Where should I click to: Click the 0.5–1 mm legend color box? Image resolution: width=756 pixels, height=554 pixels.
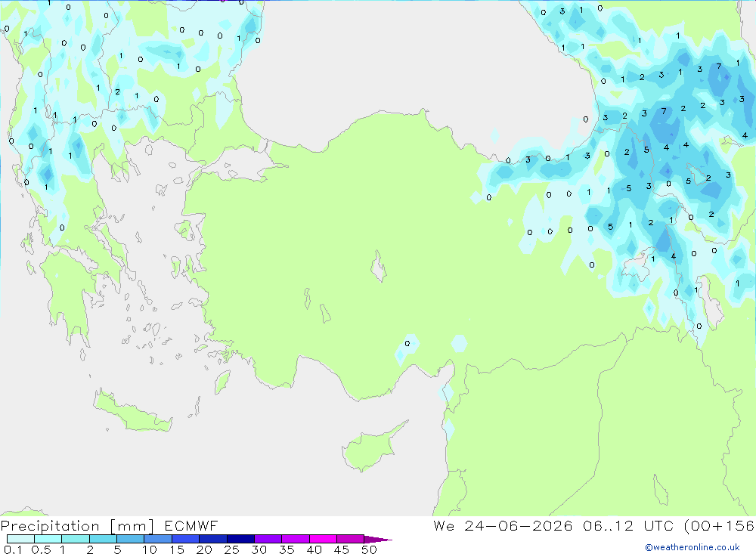(48, 539)
